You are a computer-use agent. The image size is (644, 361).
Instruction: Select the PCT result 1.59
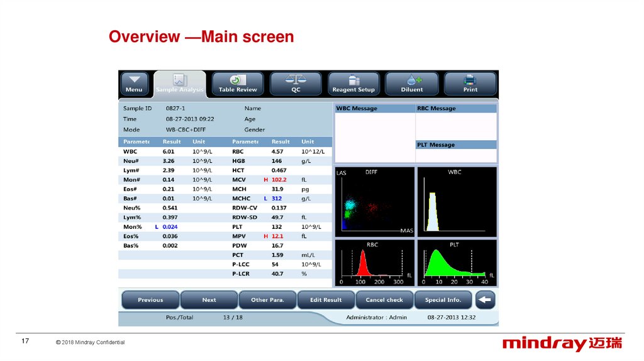pyautogui.click(x=277, y=255)
